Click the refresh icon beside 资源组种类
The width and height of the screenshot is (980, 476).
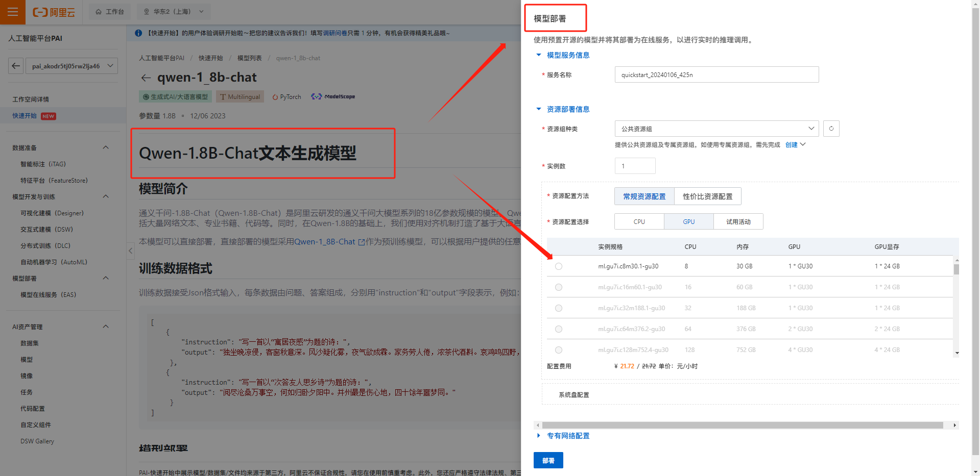(831, 129)
